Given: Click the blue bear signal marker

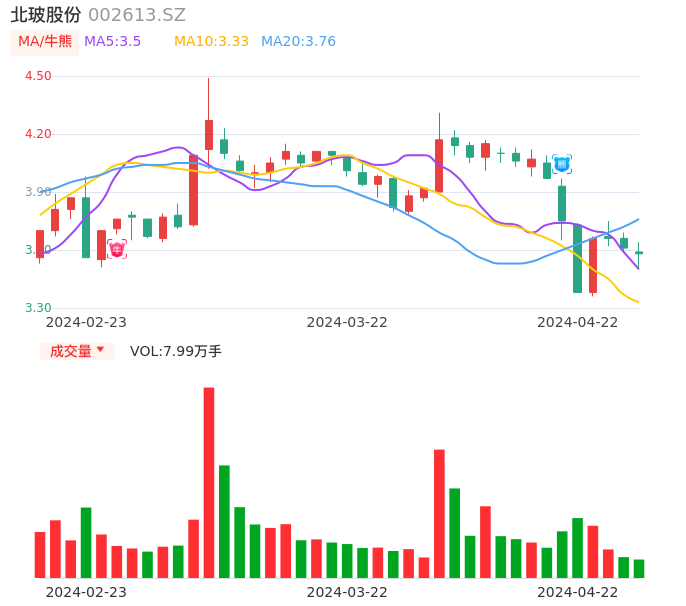Looking at the screenshot, I should (561, 163).
